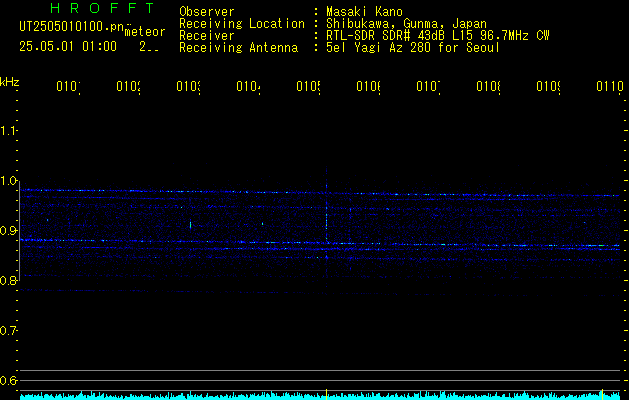Viewport: 629px width, 400px height.
Task: Click the 0110 time marker
Action: [x=610, y=86]
